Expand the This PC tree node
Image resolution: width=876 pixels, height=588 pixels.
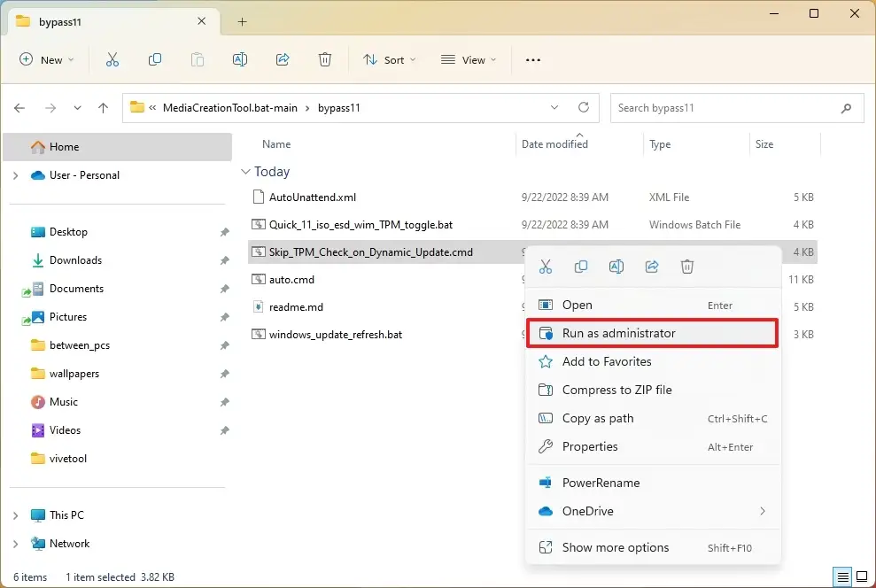click(x=15, y=515)
